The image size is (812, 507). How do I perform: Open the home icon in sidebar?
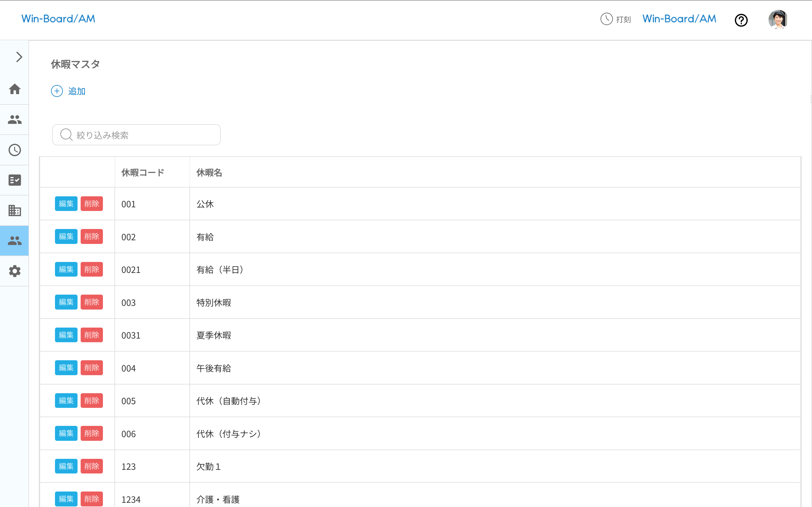click(15, 89)
